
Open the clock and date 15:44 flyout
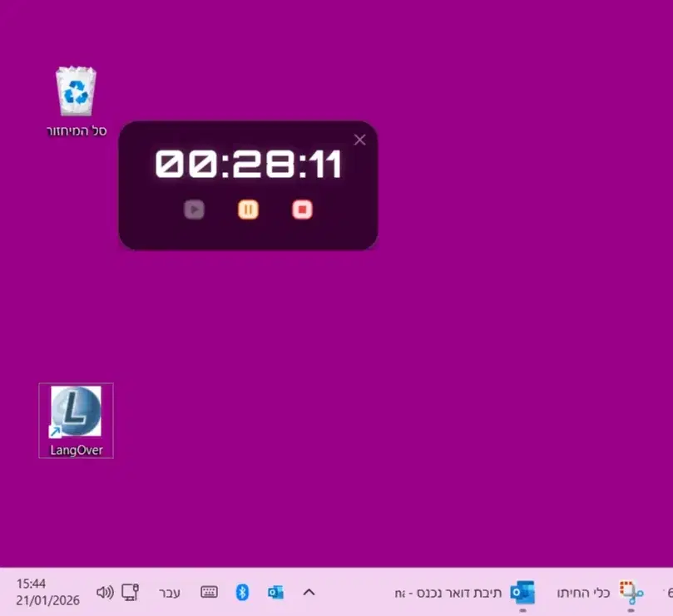pyautogui.click(x=35, y=592)
